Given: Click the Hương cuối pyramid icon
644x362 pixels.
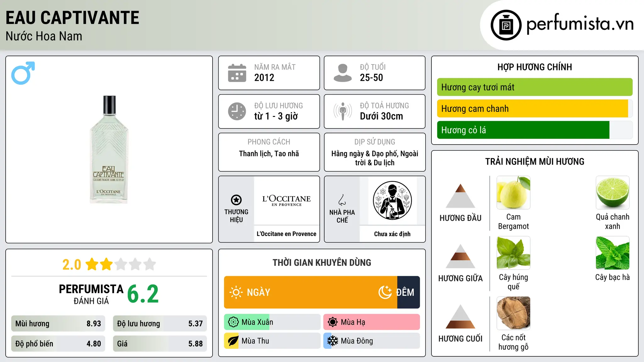Looking at the screenshot, I should click(460, 316).
